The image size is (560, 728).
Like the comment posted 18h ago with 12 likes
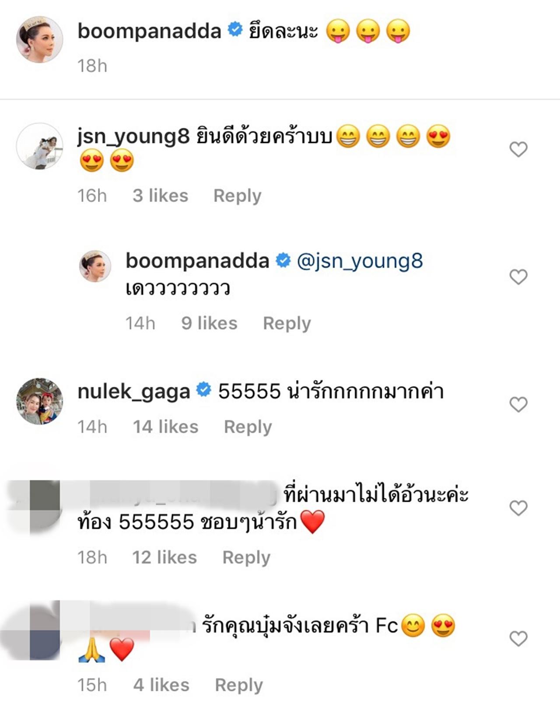[518, 508]
